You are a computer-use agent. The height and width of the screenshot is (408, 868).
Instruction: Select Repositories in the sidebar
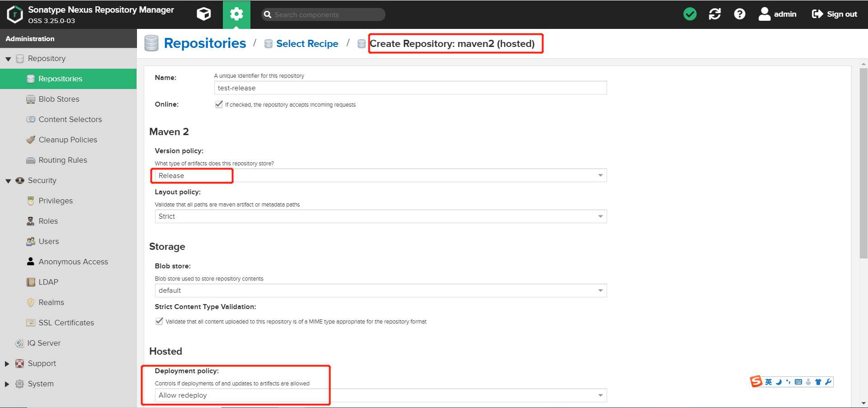tap(68, 79)
